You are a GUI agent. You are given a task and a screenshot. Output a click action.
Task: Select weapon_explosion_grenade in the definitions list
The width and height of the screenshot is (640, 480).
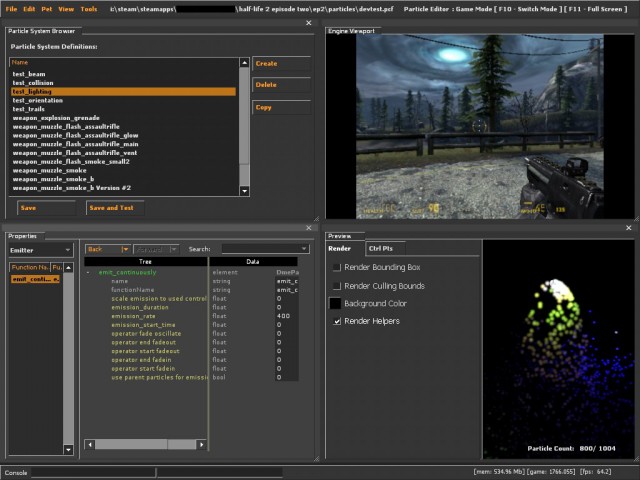pos(56,118)
